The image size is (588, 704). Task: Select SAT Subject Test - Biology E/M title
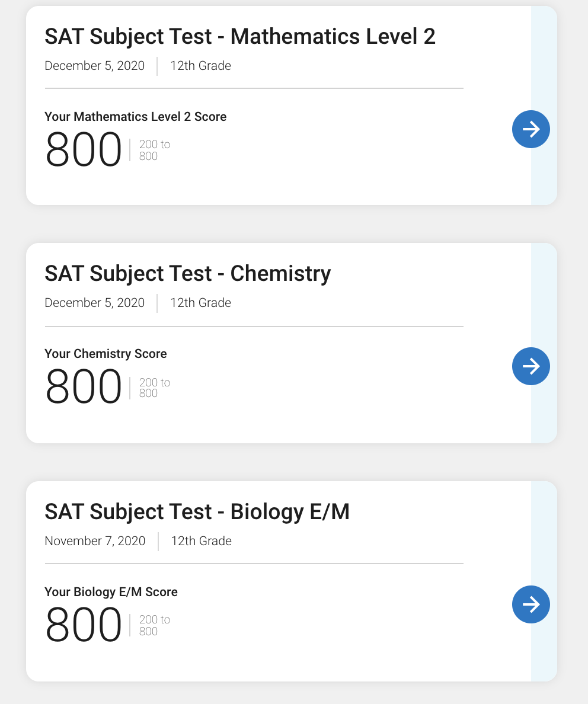197,512
